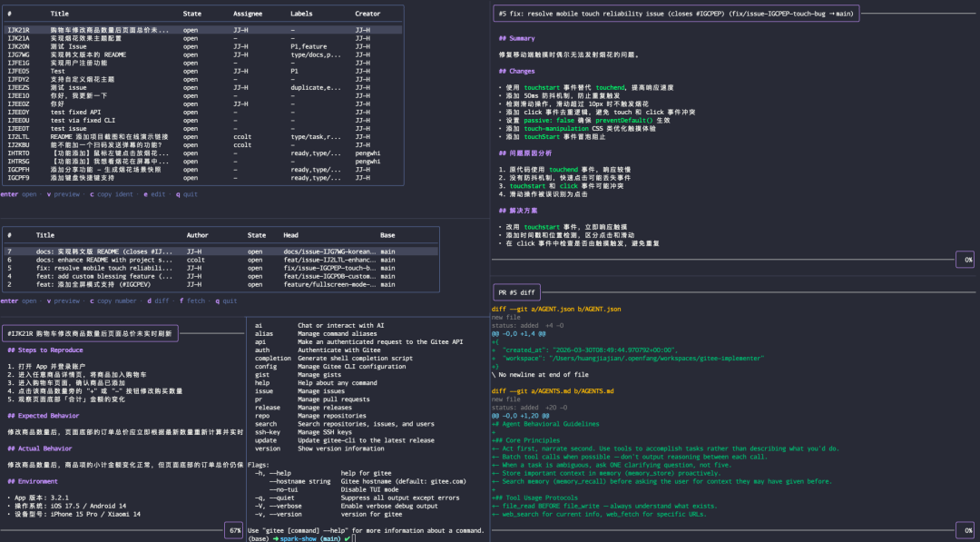
Task: Select issue row IHTRSG
Action: tap(203, 162)
